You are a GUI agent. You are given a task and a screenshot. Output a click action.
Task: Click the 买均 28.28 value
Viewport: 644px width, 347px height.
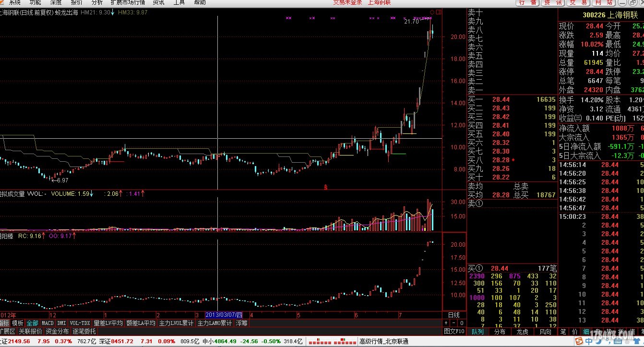tap(501, 195)
